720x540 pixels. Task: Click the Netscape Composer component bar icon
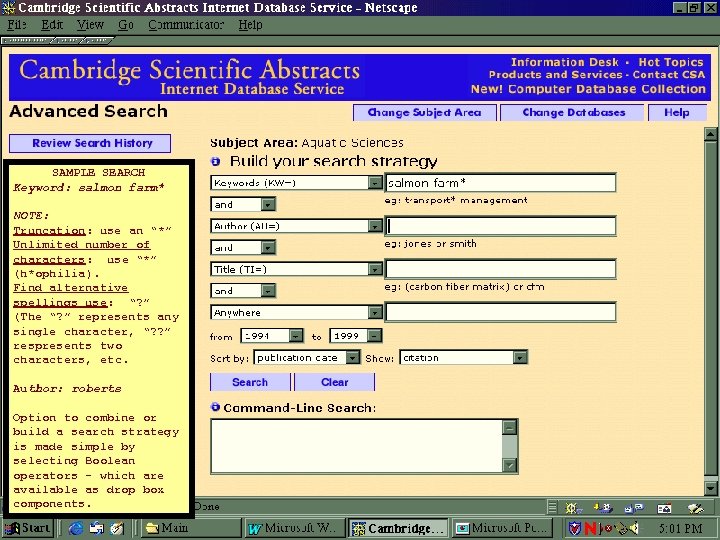coord(695,508)
